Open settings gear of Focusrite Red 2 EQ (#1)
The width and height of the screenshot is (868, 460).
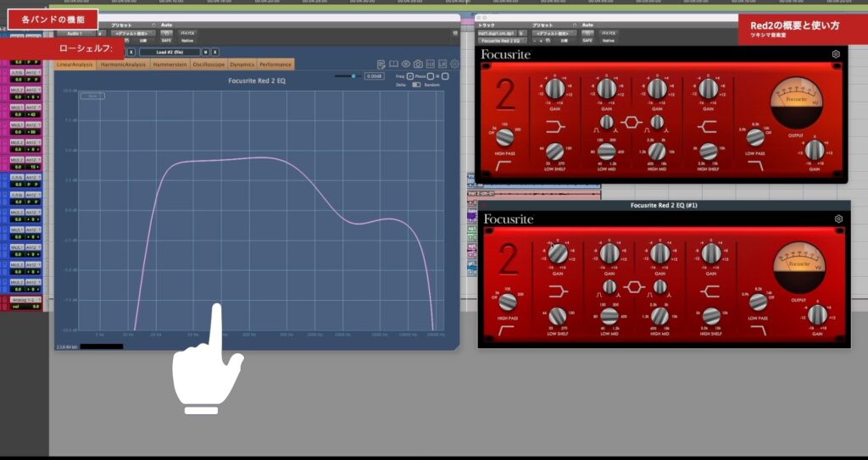[838, 219]
